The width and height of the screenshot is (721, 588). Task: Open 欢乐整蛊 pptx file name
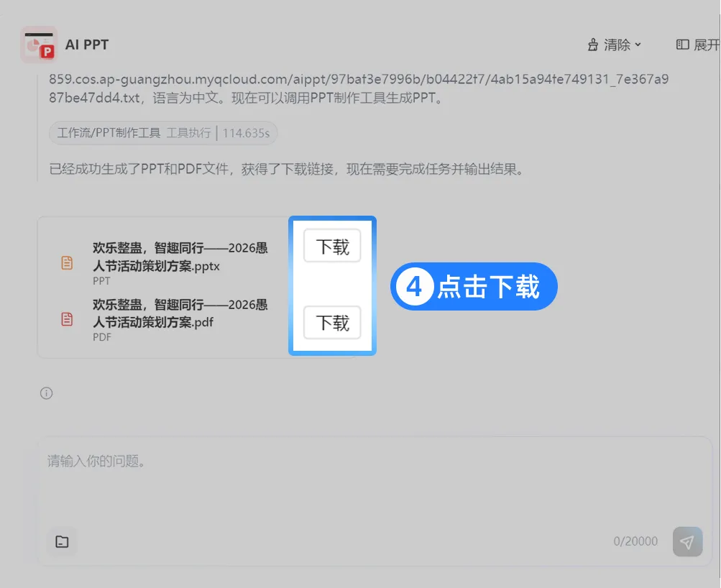(180, 257)
